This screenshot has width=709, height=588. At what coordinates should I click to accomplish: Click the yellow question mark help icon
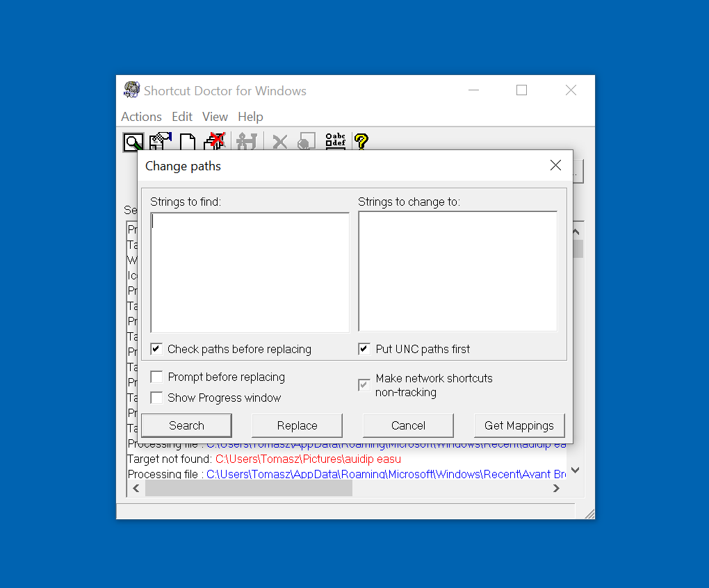tap(361, 142)
